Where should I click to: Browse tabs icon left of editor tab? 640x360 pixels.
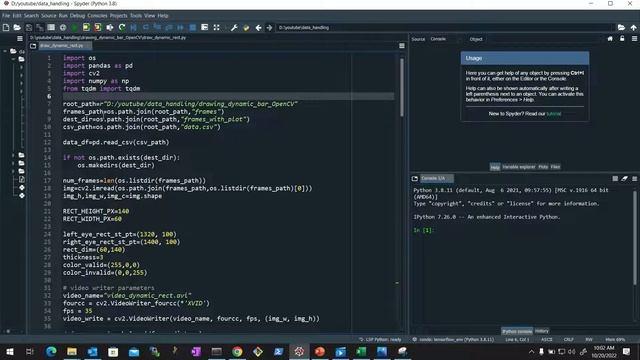[33, 46]
